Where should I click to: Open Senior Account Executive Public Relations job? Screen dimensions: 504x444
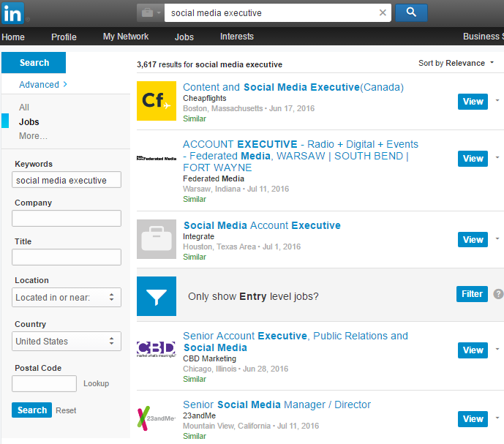click(296, 342)
